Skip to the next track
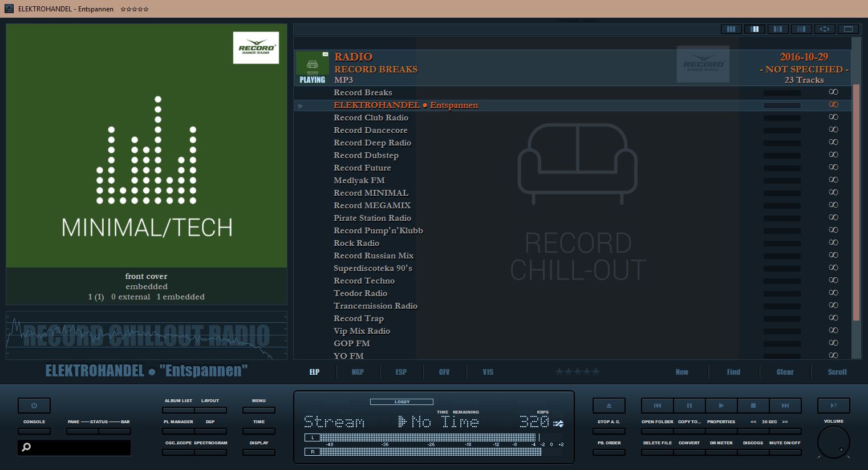The width and height of the screenshot is (868, 470). (x=785, y=406)
